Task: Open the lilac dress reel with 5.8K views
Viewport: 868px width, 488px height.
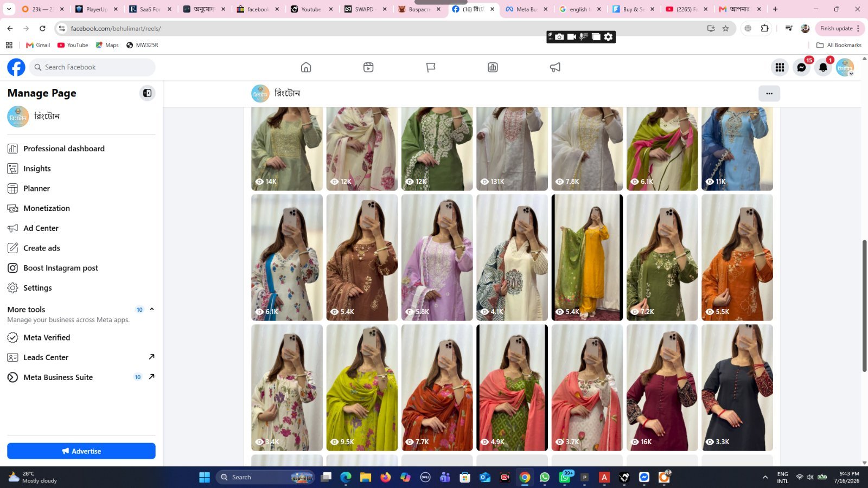Action: [x=437, y=258]
